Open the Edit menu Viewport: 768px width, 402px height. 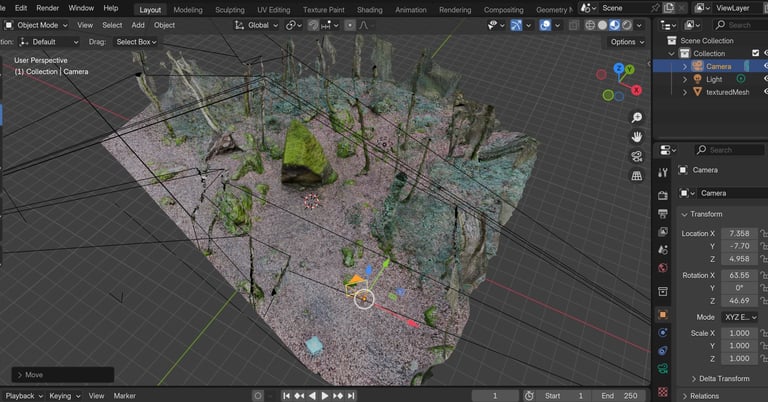tap(21, 8)
